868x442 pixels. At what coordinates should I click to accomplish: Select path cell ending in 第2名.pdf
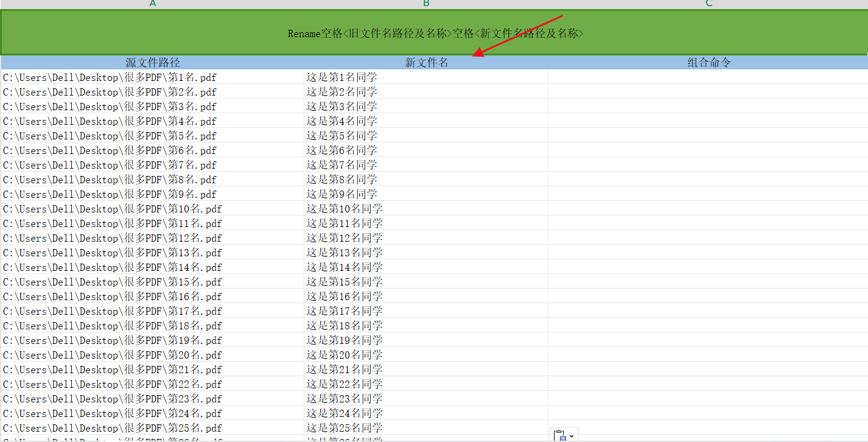[153, 92]
